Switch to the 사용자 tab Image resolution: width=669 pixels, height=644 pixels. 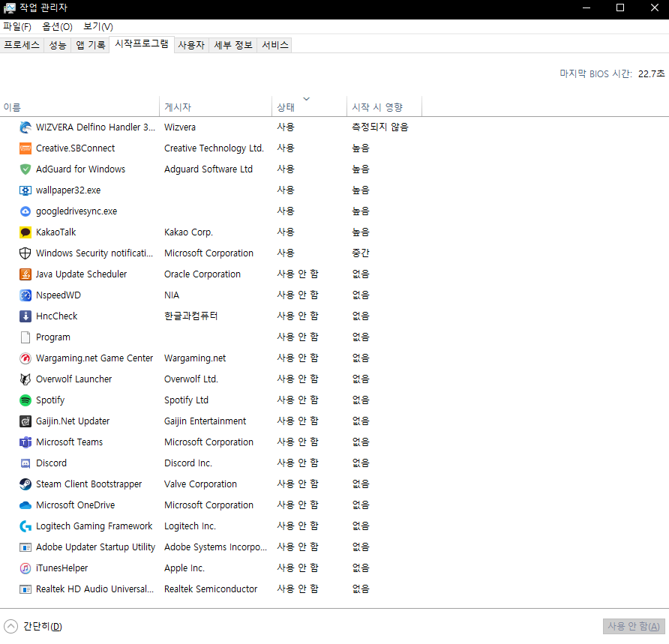coord(191,45)
